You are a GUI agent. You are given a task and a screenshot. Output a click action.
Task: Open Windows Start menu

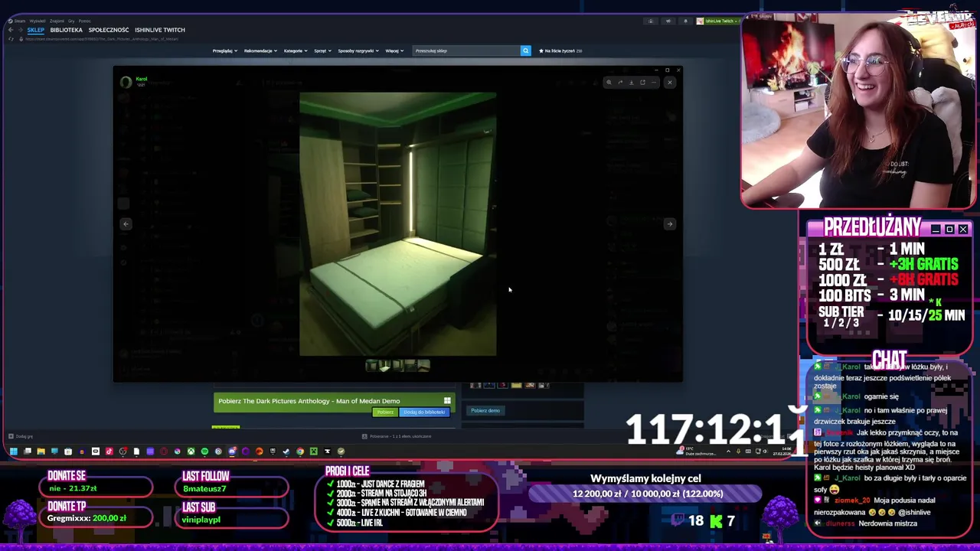tap(14, 452)
